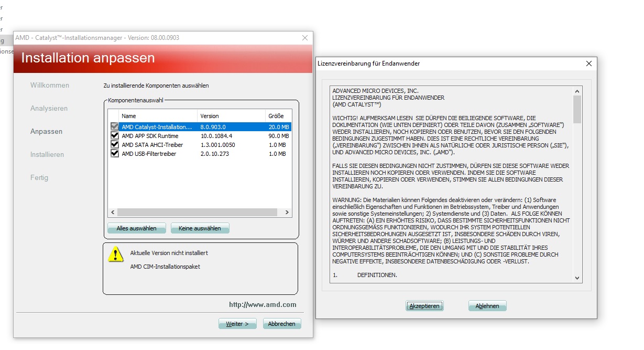Screen dimensions: 644x350
Task: Click version 2.0.10.273 cell
Action: 214,154
